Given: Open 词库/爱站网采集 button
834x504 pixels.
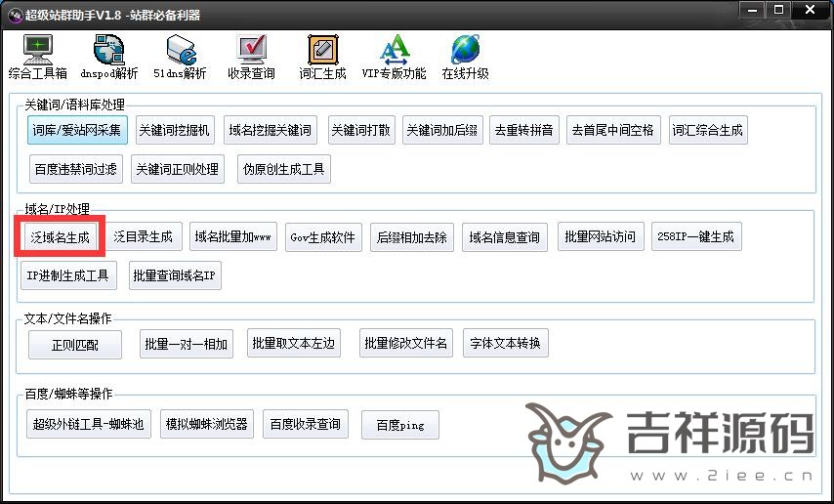Looking at the screenshot, I should [78, 130].
